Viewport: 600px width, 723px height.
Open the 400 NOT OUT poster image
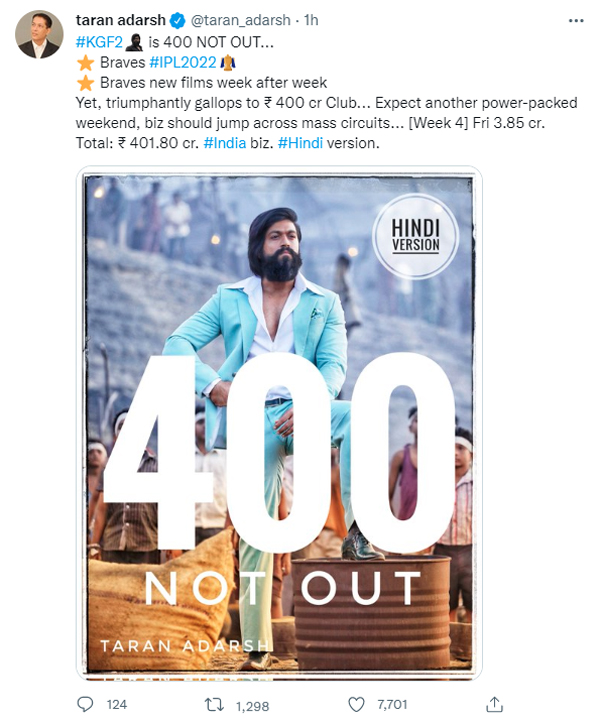coord(279,423)
